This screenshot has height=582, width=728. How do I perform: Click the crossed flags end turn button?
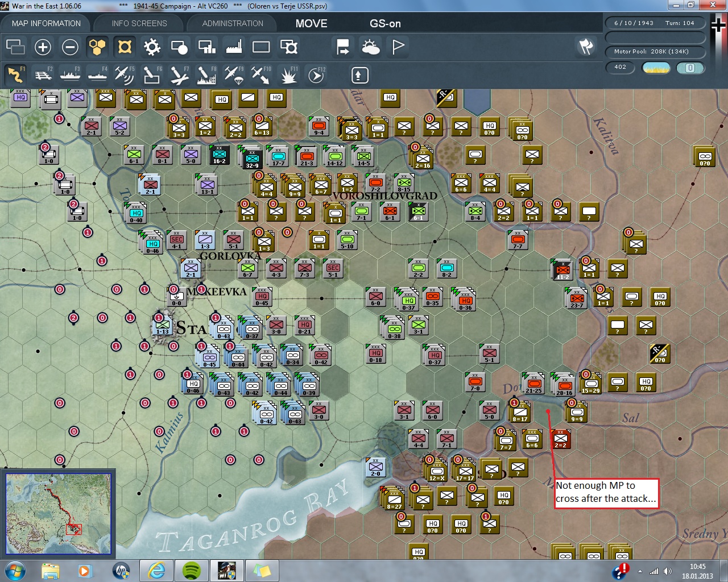pos(586,47)
